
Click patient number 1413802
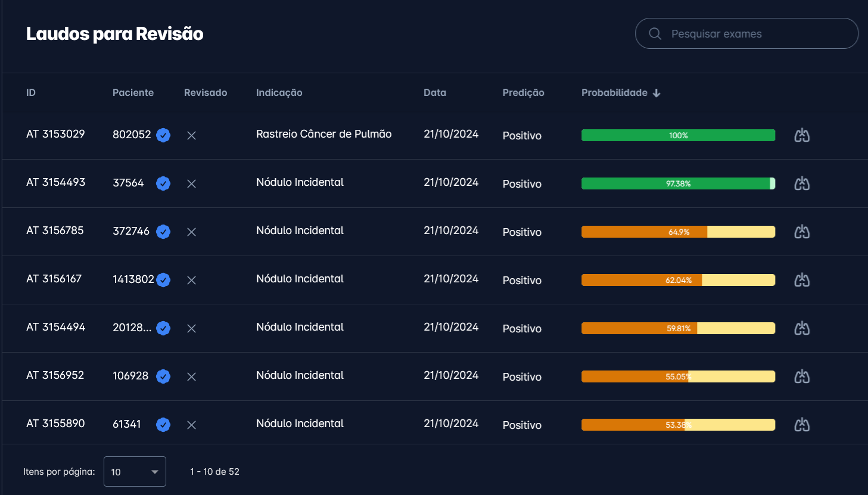tap(133, 279)
